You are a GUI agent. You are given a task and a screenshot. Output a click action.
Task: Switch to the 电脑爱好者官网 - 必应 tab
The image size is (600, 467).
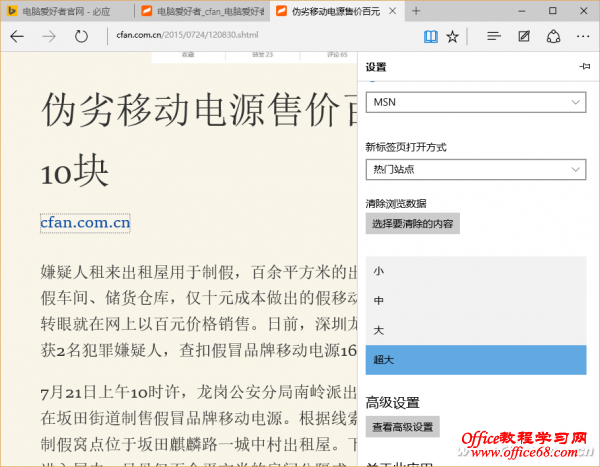click(x=68, y=11)
